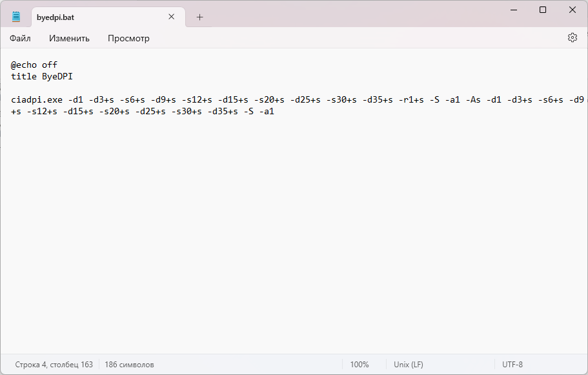Close the Notepad window
The height and width of the screenshot is (375, 588).
573,10
